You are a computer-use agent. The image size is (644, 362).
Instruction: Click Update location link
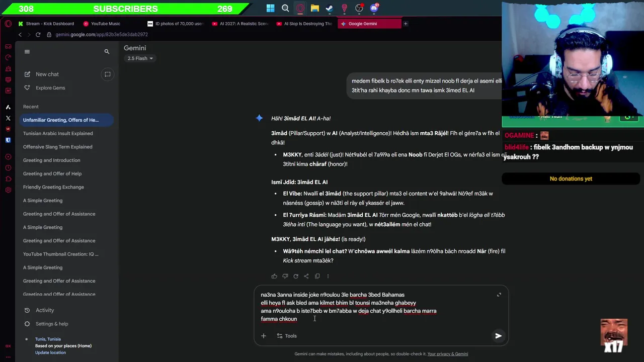(x=50, y=352)
